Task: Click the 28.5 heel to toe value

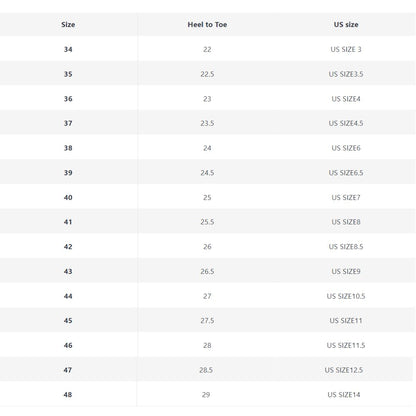Action: [206, 370]
